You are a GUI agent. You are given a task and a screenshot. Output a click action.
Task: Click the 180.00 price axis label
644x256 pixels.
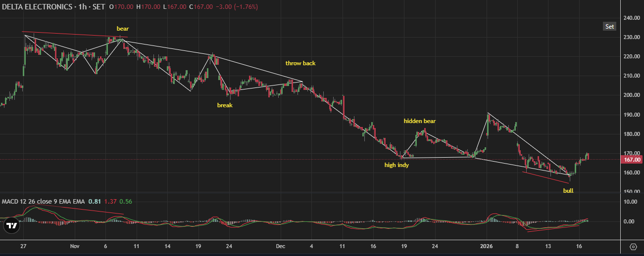pos(631,134)
